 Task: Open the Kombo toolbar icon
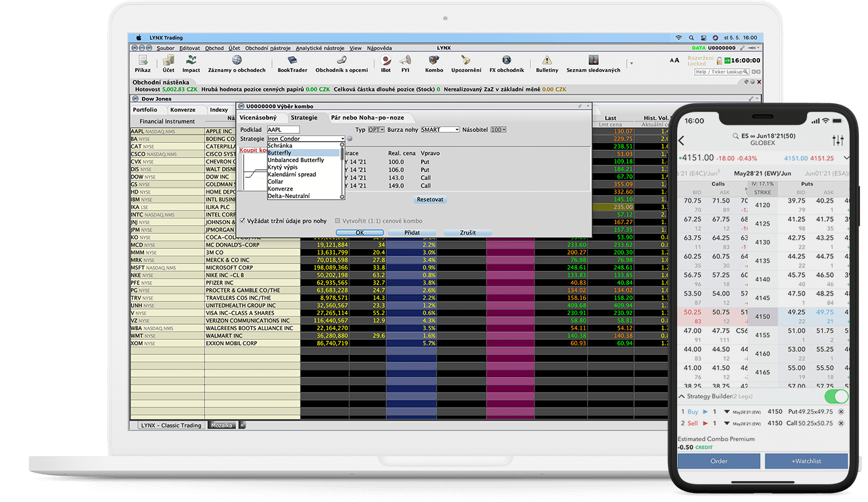(434, 63)
